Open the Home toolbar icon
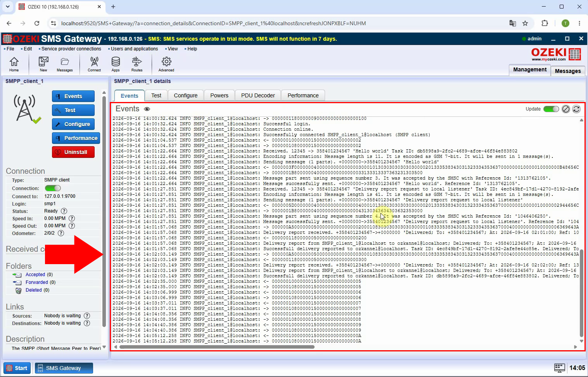The width and height of the screenshot is (588, 377). 14,64
